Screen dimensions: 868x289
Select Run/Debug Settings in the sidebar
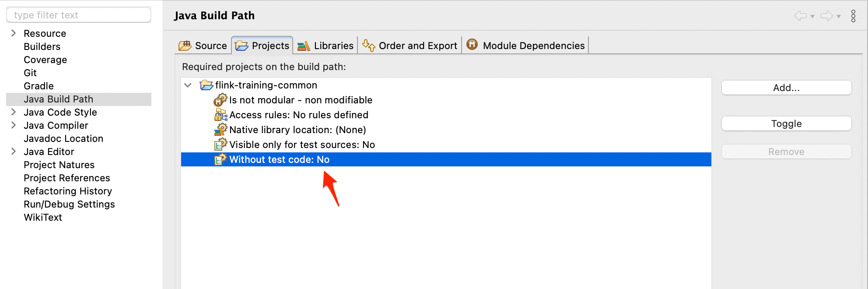69,204
